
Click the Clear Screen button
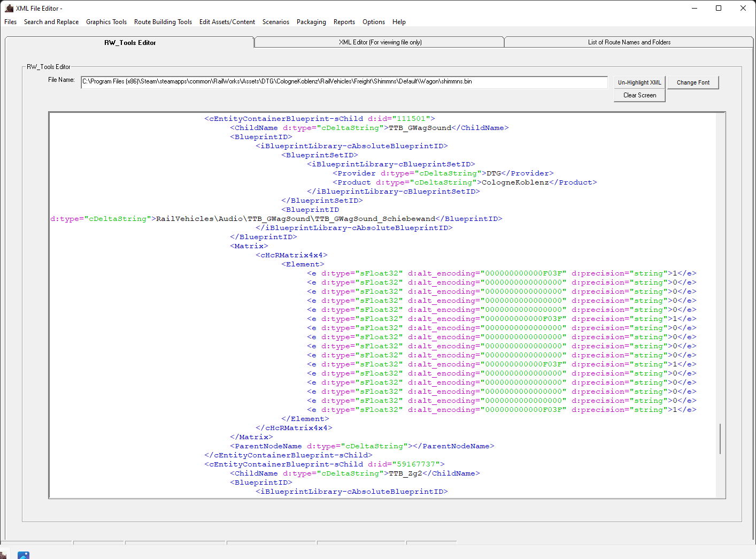(x=639, y=95)
